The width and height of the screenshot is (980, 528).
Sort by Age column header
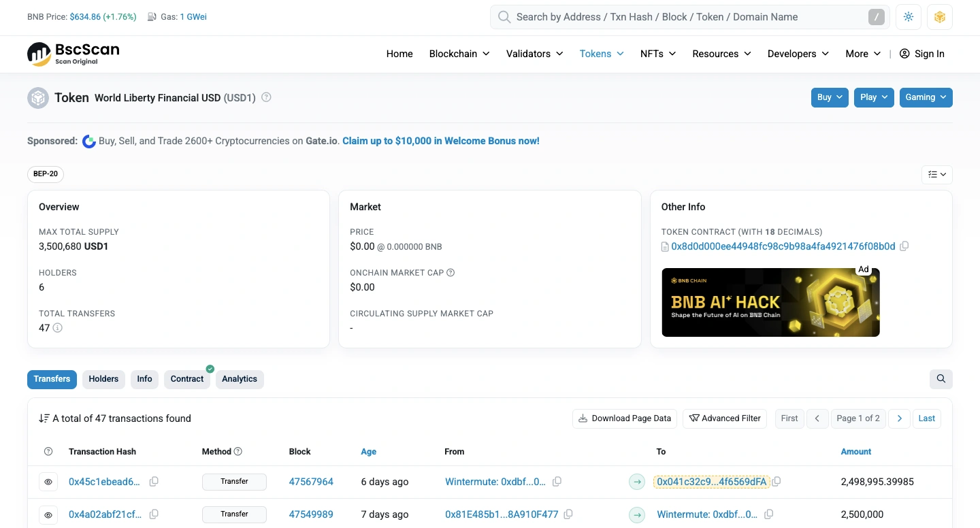[369, 452]
